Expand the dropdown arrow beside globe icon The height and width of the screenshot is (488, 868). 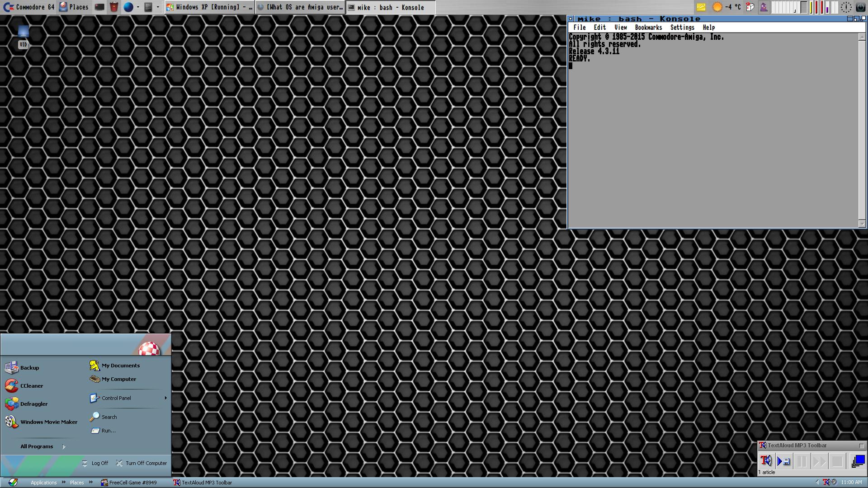point(138,7)
